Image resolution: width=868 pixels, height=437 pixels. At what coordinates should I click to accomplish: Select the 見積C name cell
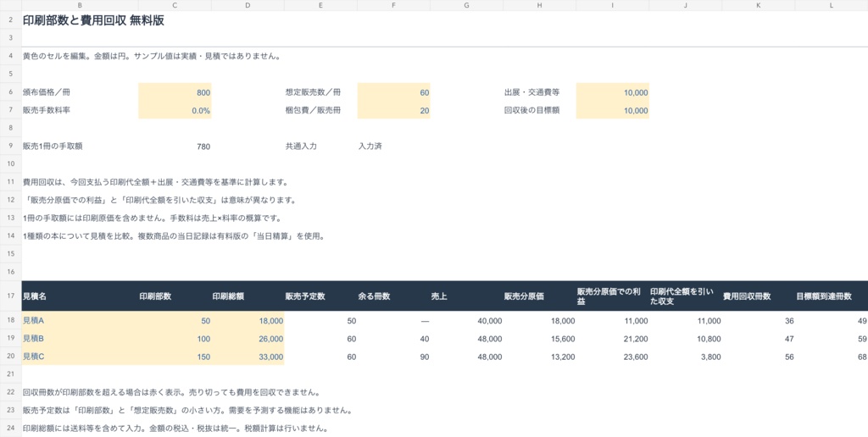coord(81,357)
